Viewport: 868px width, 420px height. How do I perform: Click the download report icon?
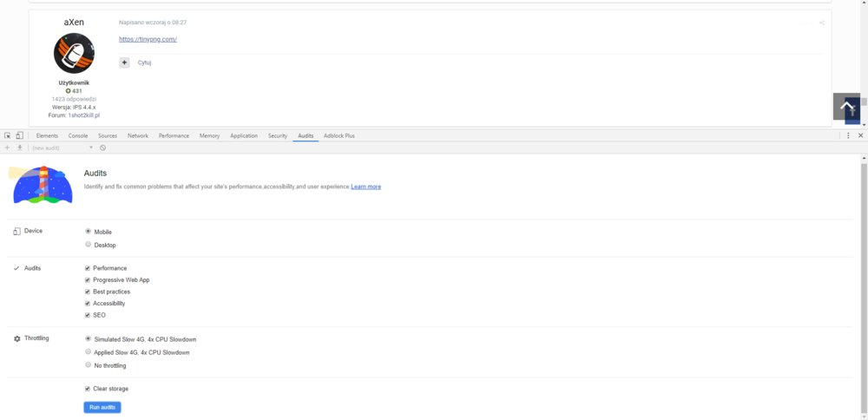[19, 148]
